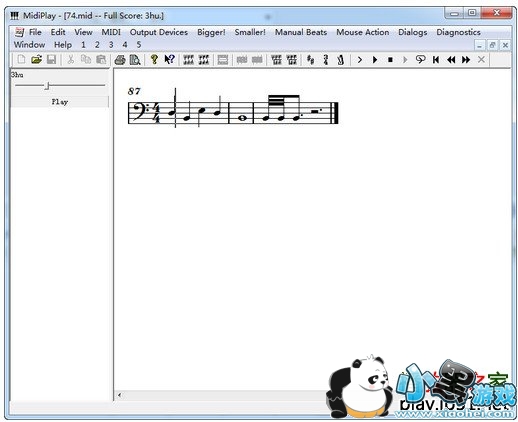Click the New file toolbar icon

pos(21,60)
